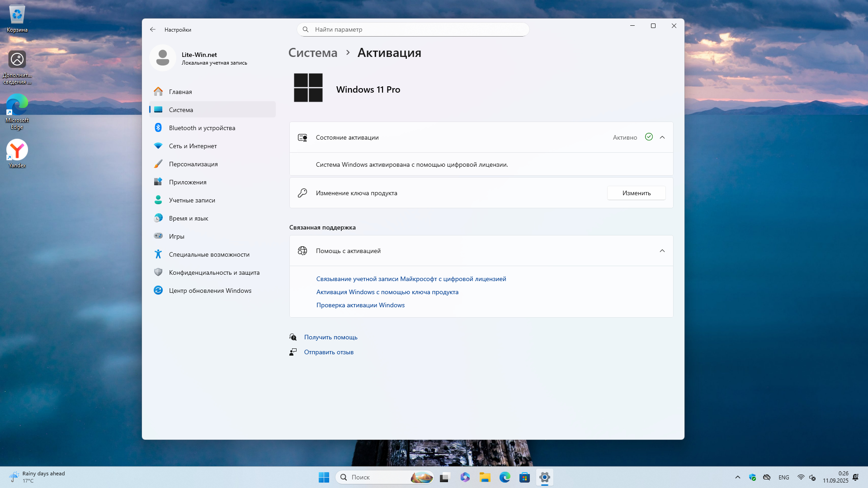Click the Найти параметр search field
This screenshot has height=488, width=868.
coord(413,29)
